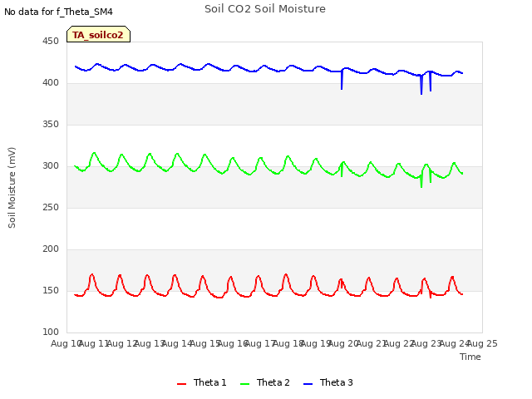The height and width of the screenshot is (399, 532).
Task: Click the 'No data for f_Theta_SM4' message
Action: 58,12
